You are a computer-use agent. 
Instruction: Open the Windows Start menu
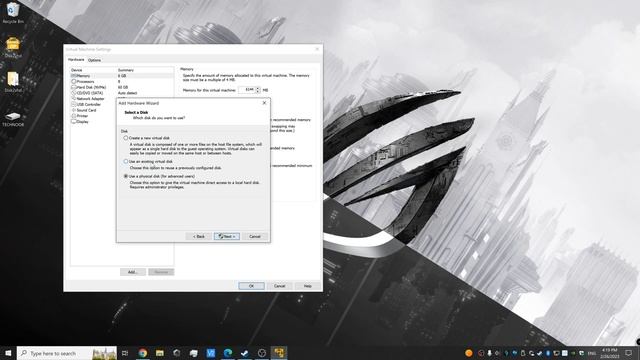(x=8, y=353)
